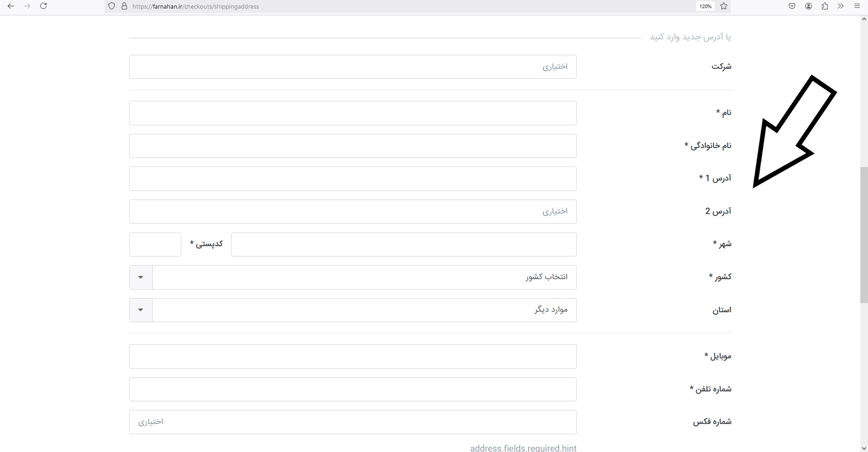
Task: Click the URL address bar
Action: (407, 6)
